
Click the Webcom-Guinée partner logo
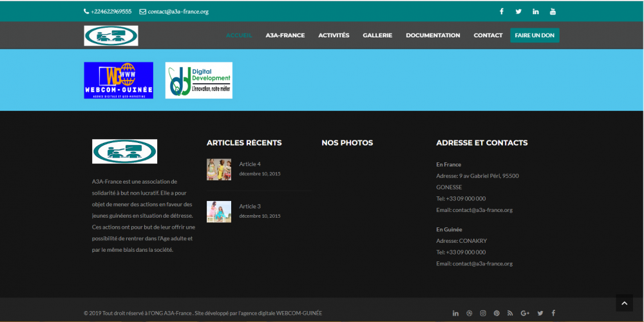point(118,80)
